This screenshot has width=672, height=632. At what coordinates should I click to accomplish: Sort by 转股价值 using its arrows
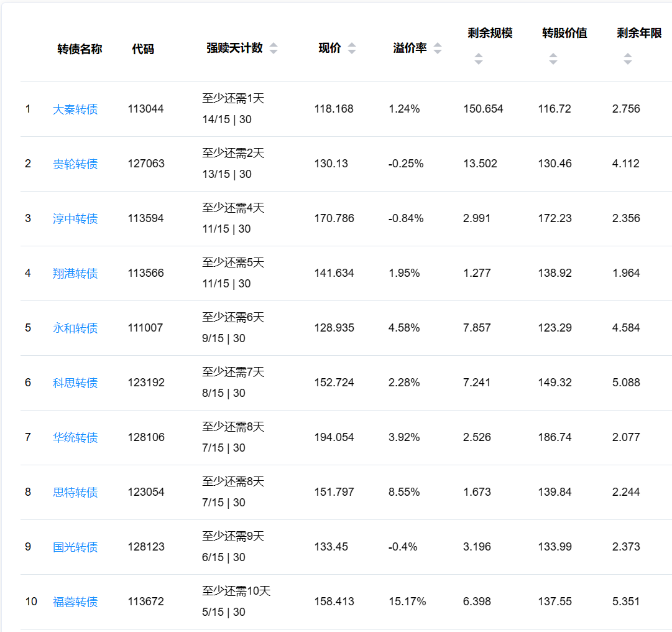click(553, 59)
